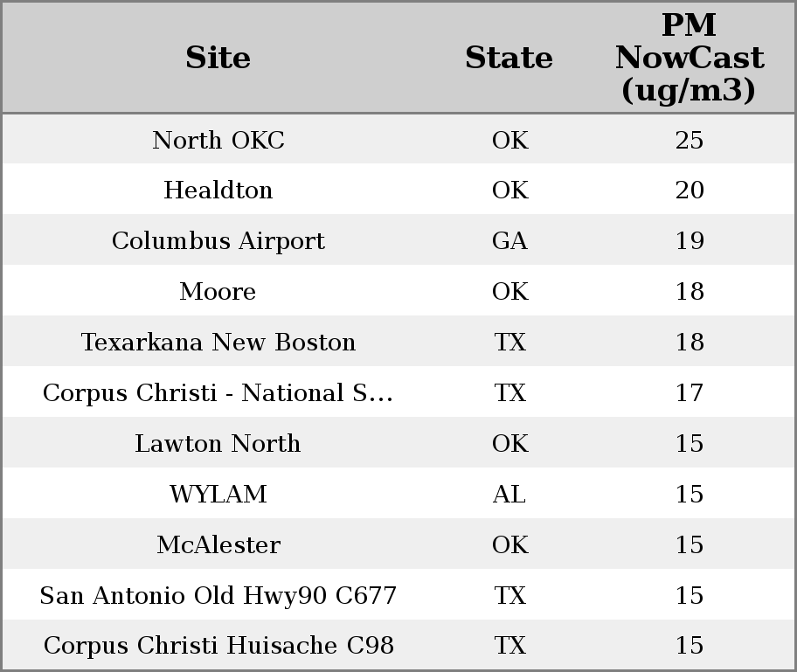
Task: Click the Site column header
Action: [x=218, y=58]
